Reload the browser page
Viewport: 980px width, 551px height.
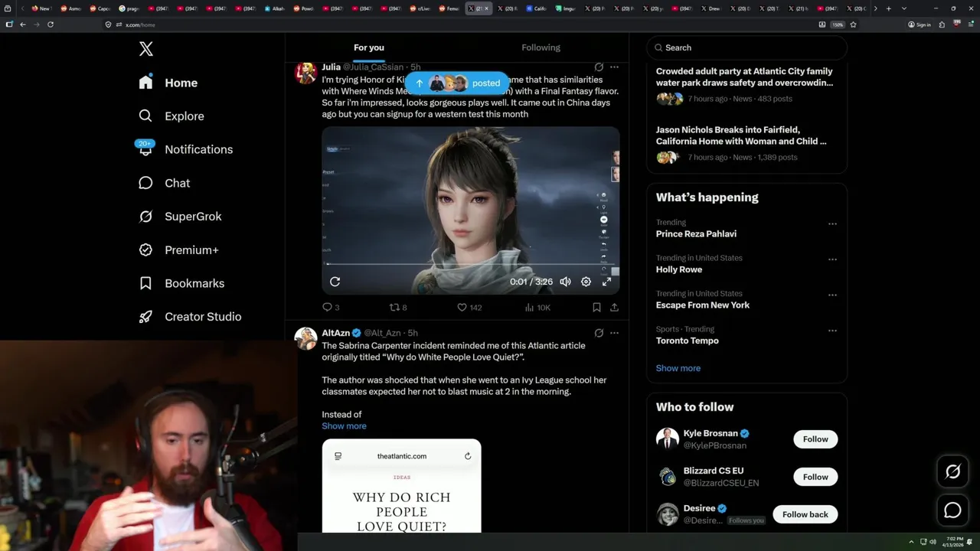pyautogui.click(x=51, y=24)
